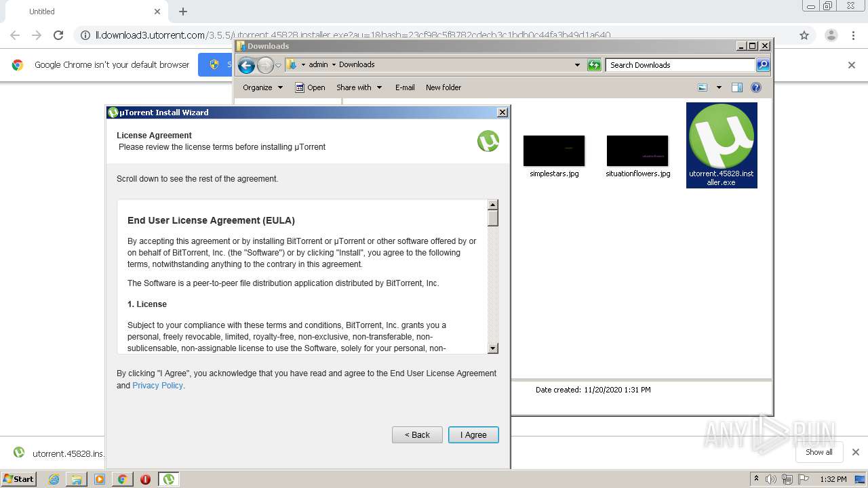The height and width of the screenshot is (488, 868).
Task: Click Show all downloads button
Action: tap(818, 452)
